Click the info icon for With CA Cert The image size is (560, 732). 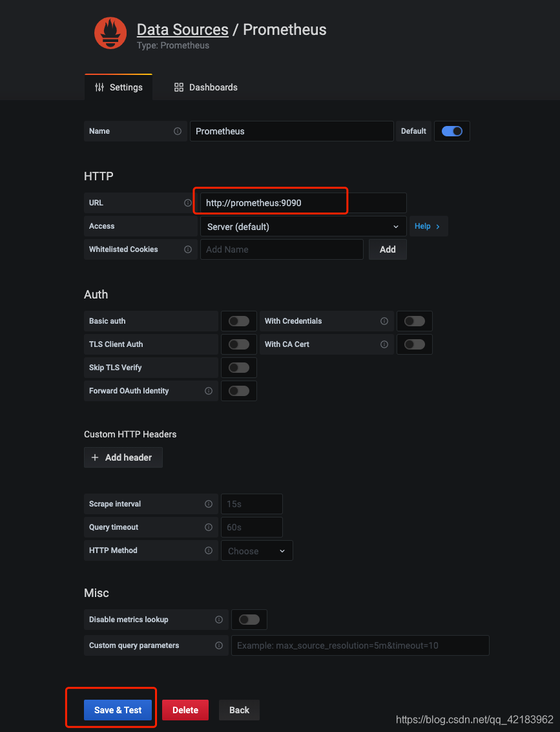[384, 344]
